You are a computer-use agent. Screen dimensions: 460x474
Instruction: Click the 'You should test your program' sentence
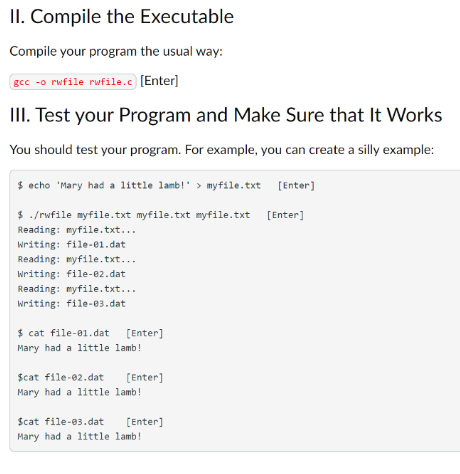click(x=222, y=150)
